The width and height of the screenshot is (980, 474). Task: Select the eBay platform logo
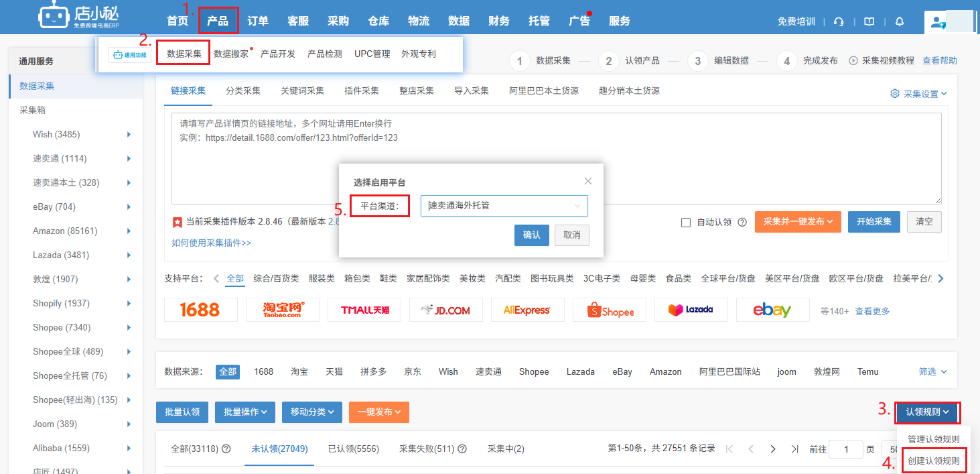click(772, 310)
